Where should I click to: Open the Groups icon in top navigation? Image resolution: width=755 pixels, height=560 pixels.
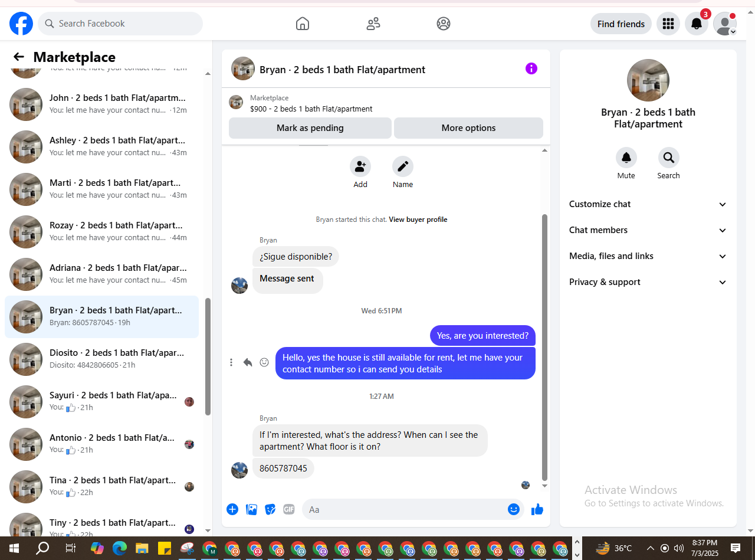pos(444,24)
